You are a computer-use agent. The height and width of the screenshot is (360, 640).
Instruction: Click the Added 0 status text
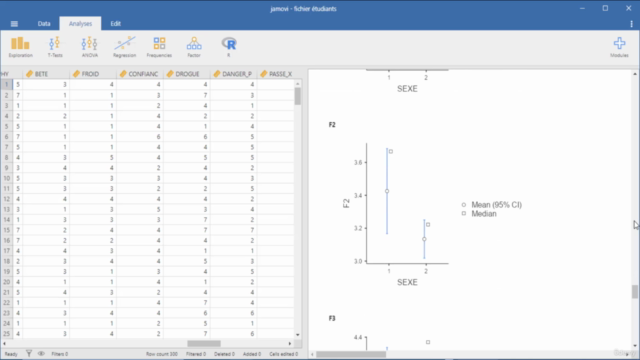pos(252,354)
